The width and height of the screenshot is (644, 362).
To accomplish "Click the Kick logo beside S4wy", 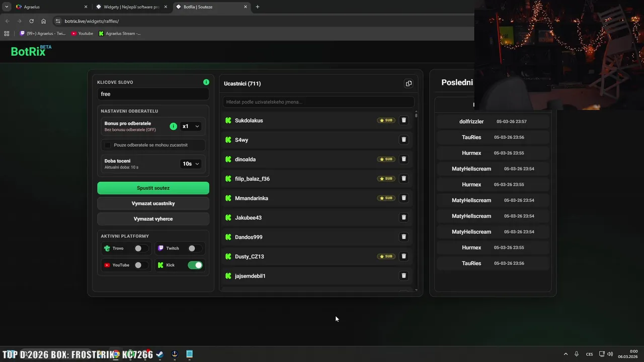I will point(228,140).
